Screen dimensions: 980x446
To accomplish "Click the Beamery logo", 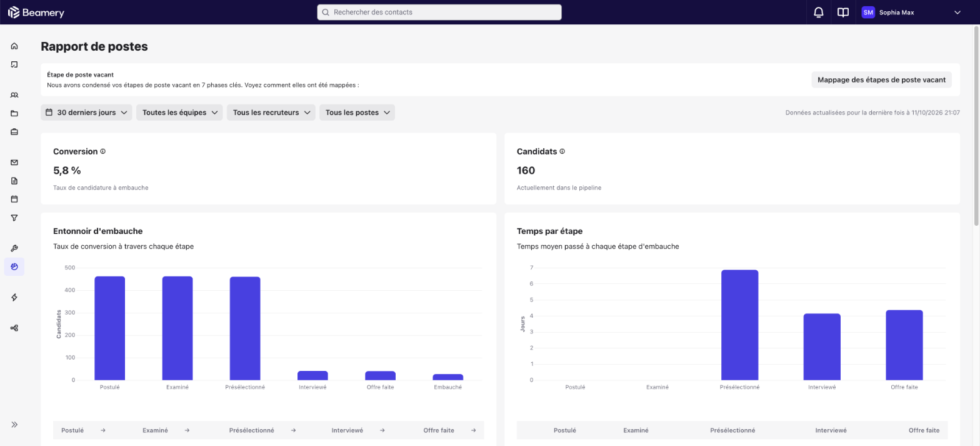I will tap(36, 13).
